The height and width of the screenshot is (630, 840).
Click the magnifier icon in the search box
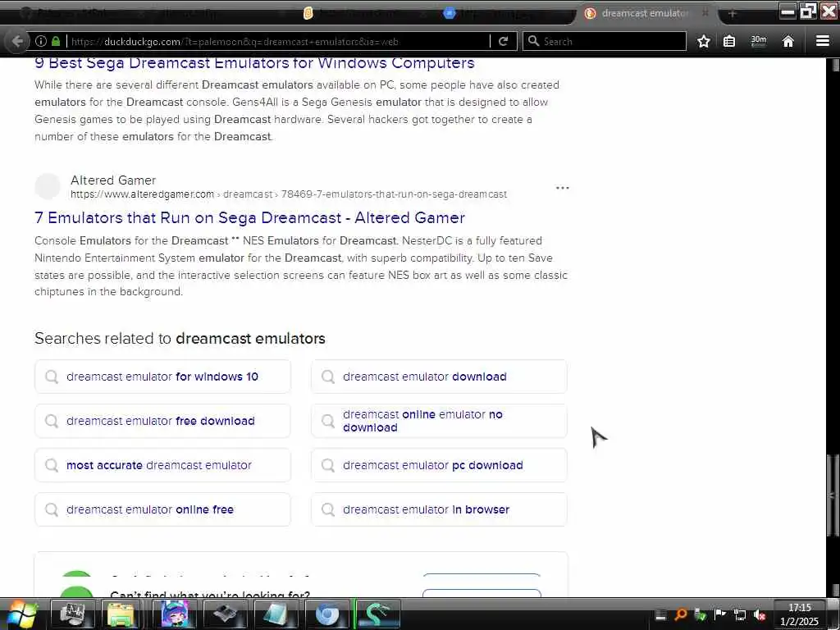(x=533, y=41)
